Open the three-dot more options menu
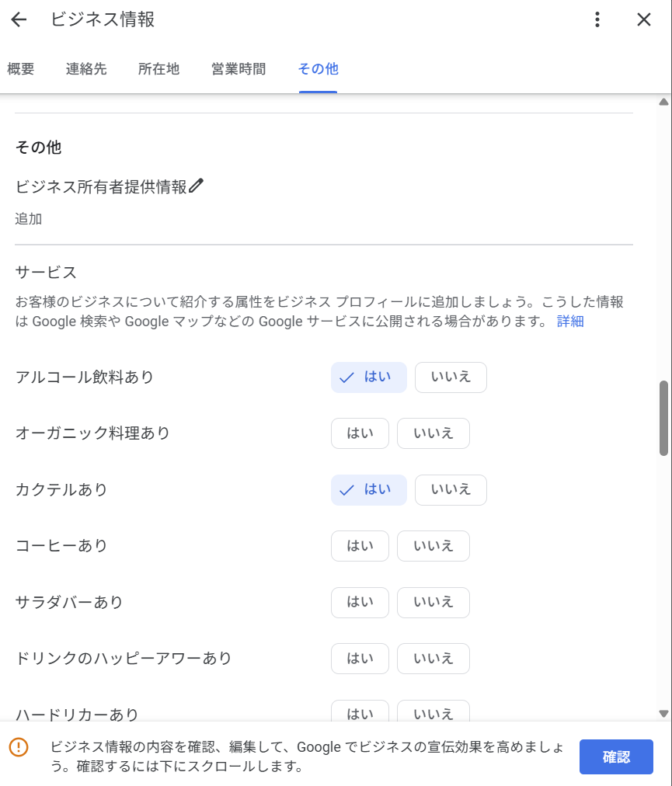 [x=597, y=20]
